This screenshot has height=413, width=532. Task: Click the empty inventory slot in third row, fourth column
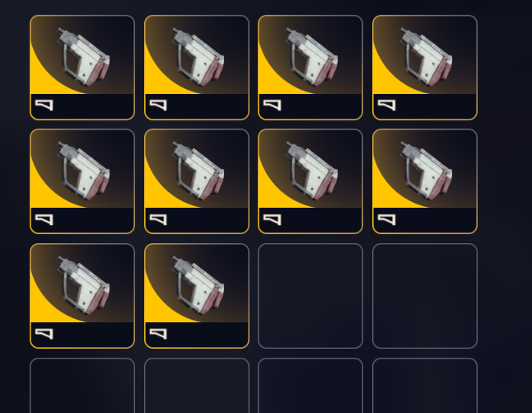click(425, 296)
